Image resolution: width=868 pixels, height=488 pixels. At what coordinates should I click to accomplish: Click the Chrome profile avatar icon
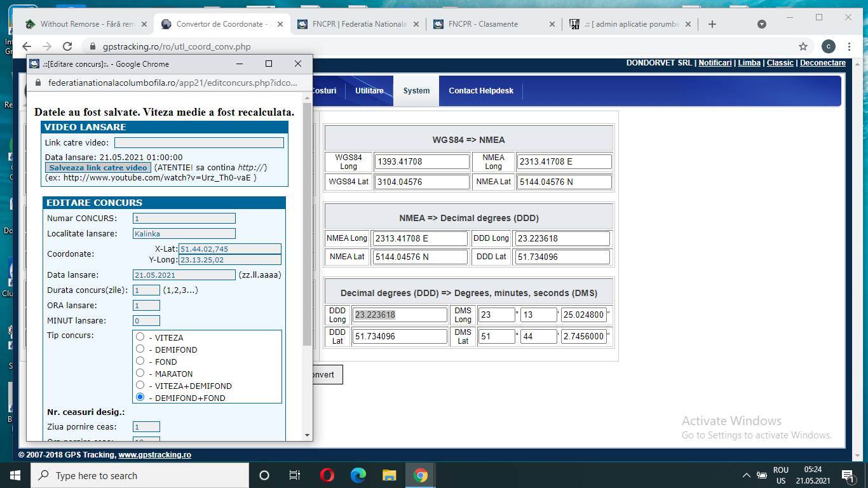(x=828, y=46)
